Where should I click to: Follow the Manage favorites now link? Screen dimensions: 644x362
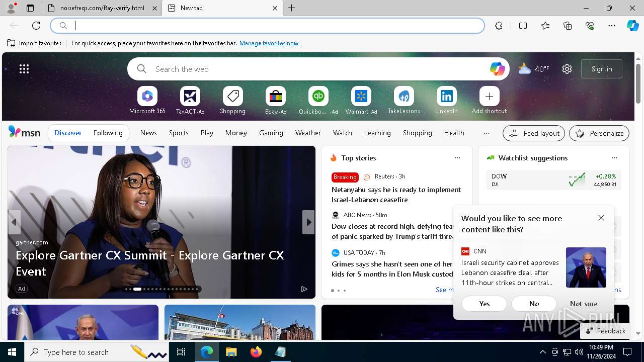coord(269,43)
